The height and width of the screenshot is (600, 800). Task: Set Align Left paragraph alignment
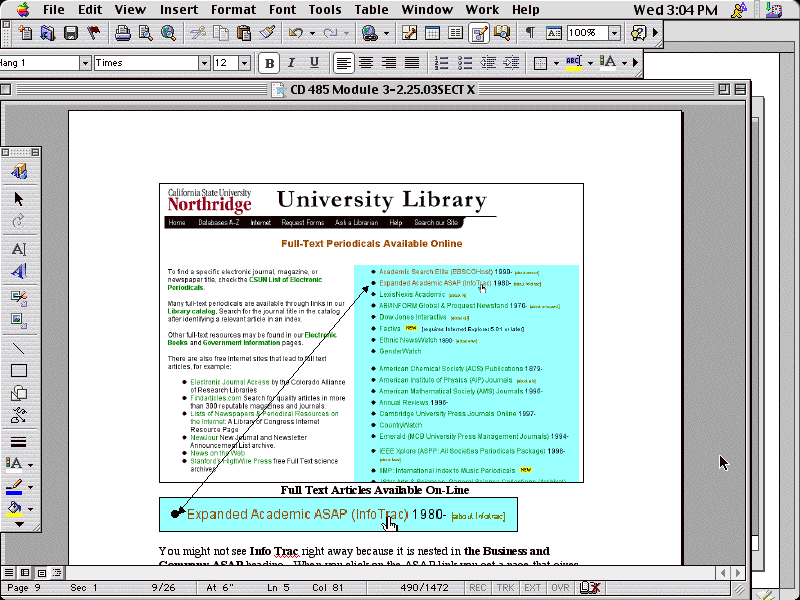click(343, 63)
